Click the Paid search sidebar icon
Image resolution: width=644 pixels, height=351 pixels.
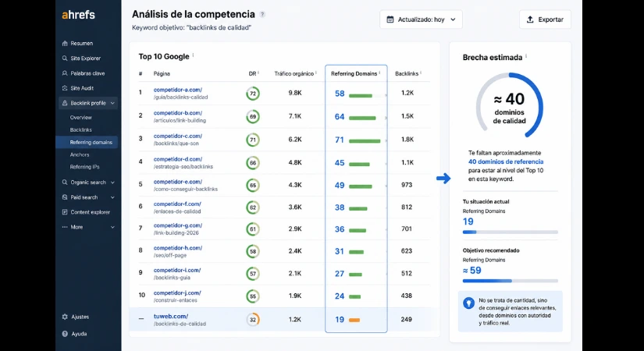(65, 197)
